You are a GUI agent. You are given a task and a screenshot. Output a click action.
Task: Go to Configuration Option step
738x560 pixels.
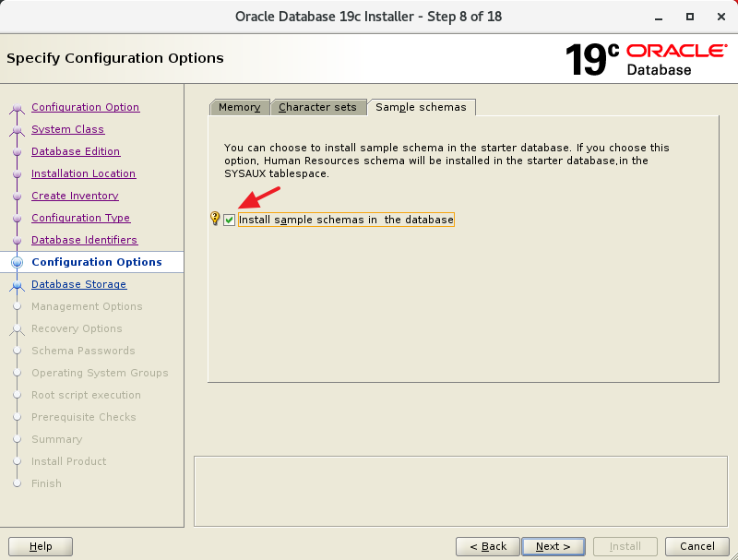coord(85,107)
